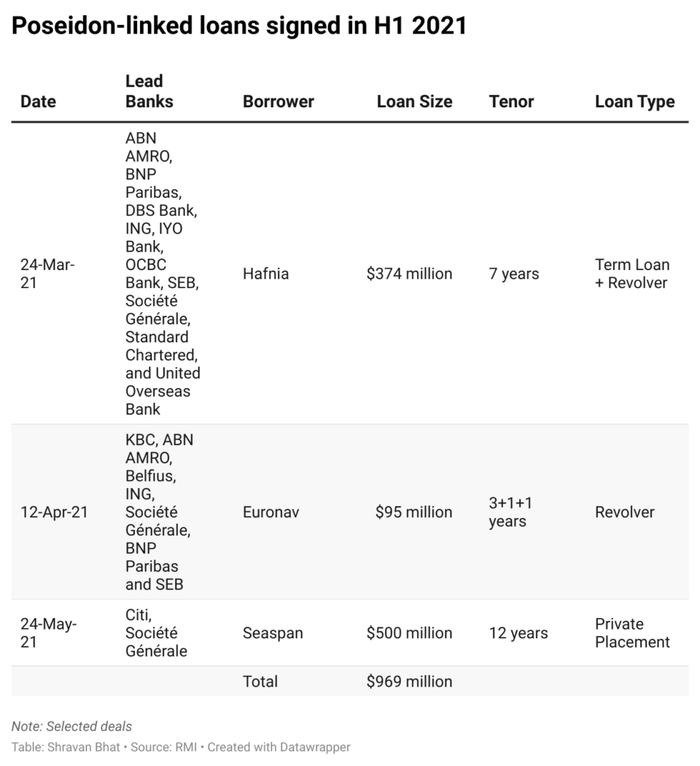Viewport: 700px width, 766px height.
Task: Click the Euronav borrower cell
Action: [x=270, y=512]
